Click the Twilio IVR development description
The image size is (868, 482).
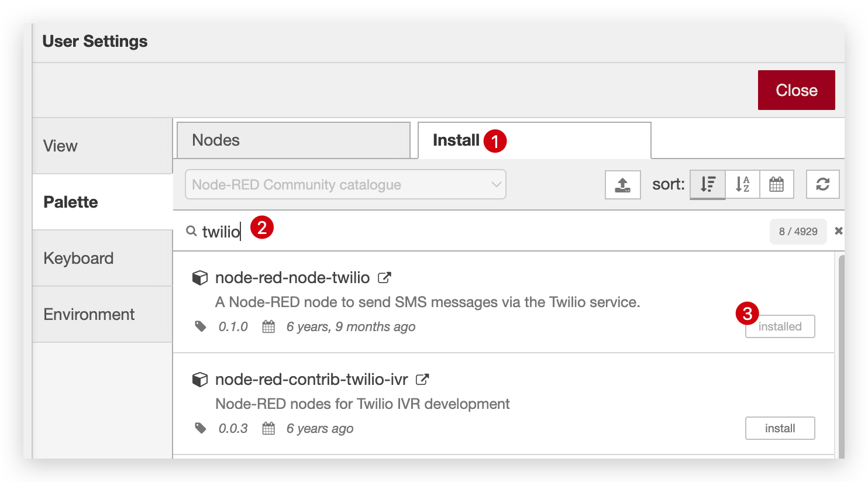pyautogui.click(x=363, y=404)
